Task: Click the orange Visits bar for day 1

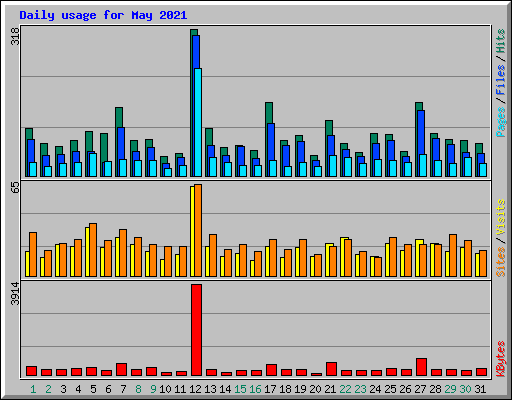Action: (x=33, y=254)
